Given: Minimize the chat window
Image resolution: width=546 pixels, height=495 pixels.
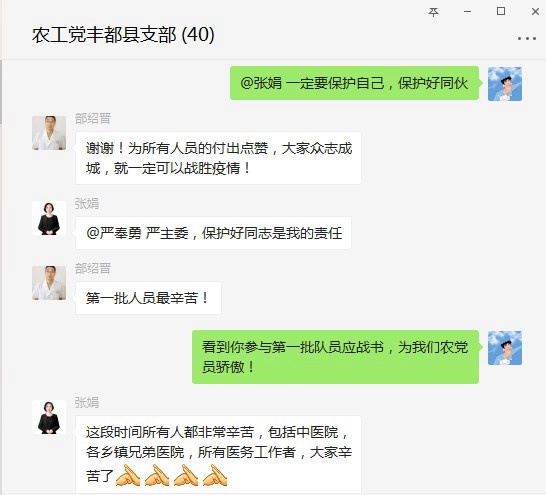Looking at the screenshot, I should click(x=467, y=12).
